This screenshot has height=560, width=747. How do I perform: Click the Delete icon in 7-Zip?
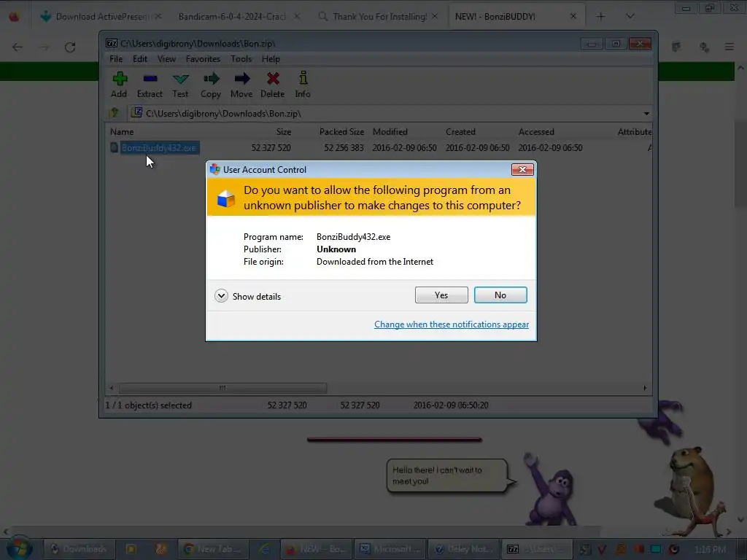(x=273, y=85)
